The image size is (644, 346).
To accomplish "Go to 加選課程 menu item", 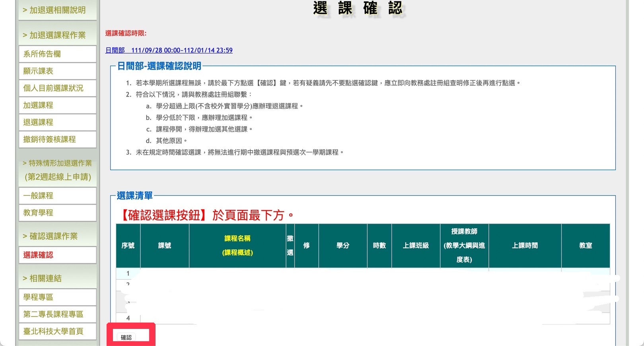I will click(x=58, y=105).
